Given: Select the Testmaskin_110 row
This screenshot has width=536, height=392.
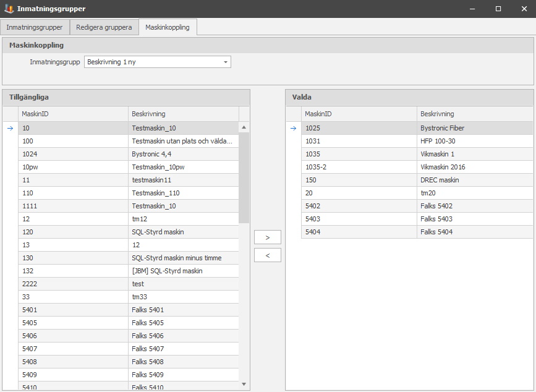Looking at the screenshot, I should tap(129, 193).
